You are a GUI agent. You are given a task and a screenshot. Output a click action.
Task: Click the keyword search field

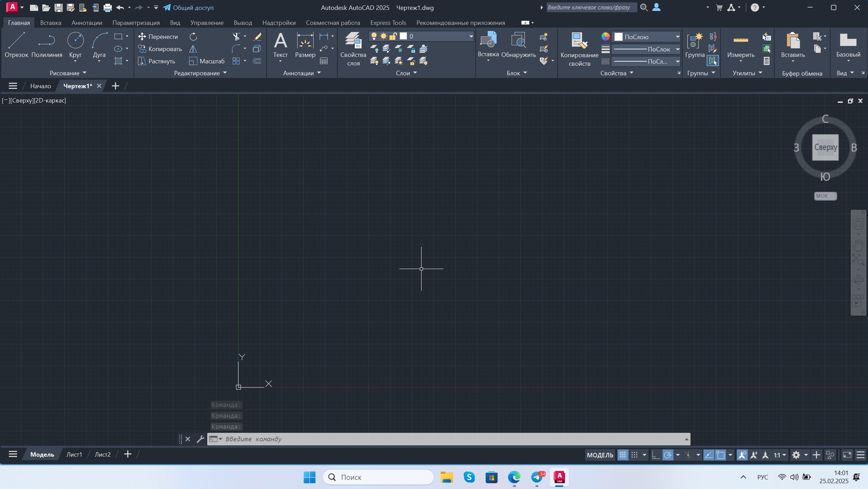click(591, 7)
